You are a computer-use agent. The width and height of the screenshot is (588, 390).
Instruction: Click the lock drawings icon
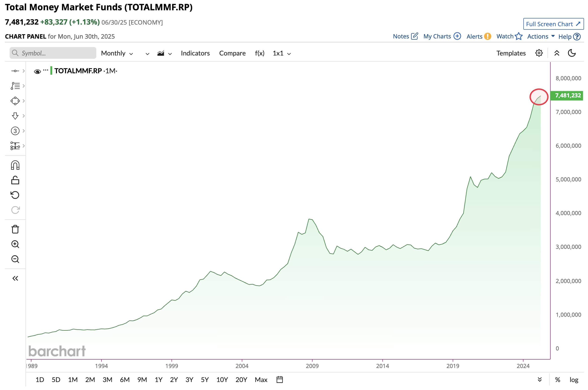(15, 180)
